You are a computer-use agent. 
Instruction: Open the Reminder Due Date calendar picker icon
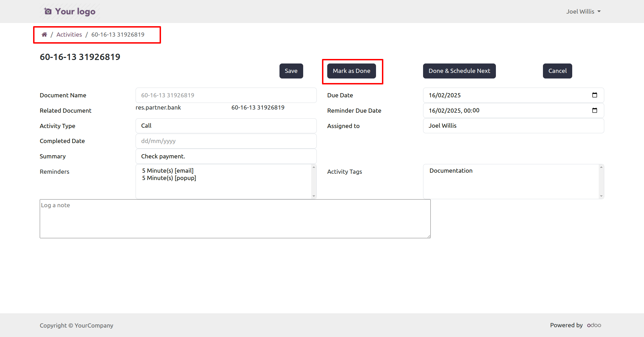click(x=595, y=111)
